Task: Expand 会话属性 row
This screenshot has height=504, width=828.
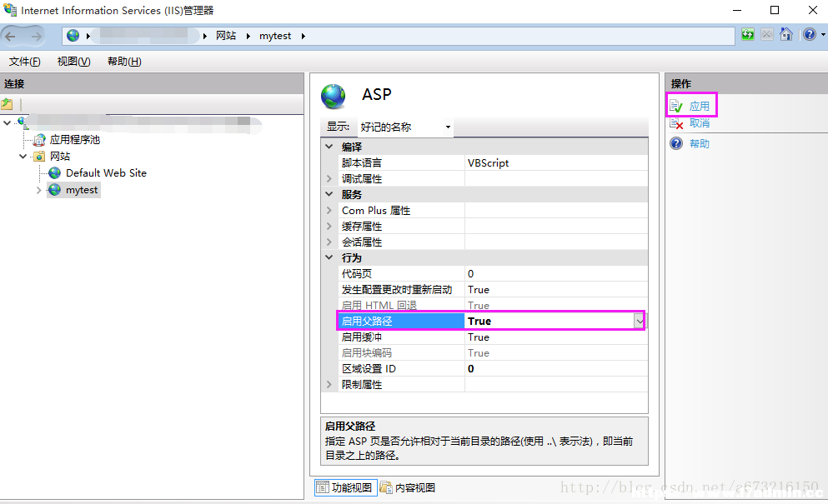Action: coord(329,242)
